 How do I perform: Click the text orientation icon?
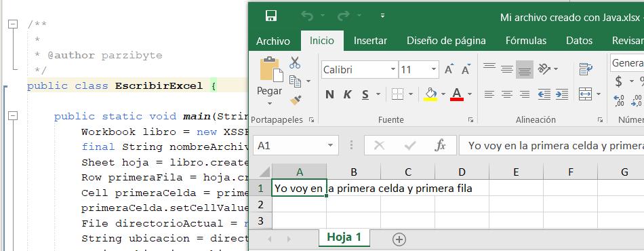tap(545, 69)
